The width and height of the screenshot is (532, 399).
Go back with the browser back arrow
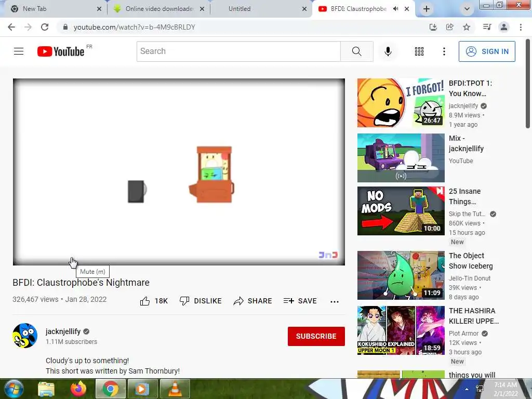11,27
